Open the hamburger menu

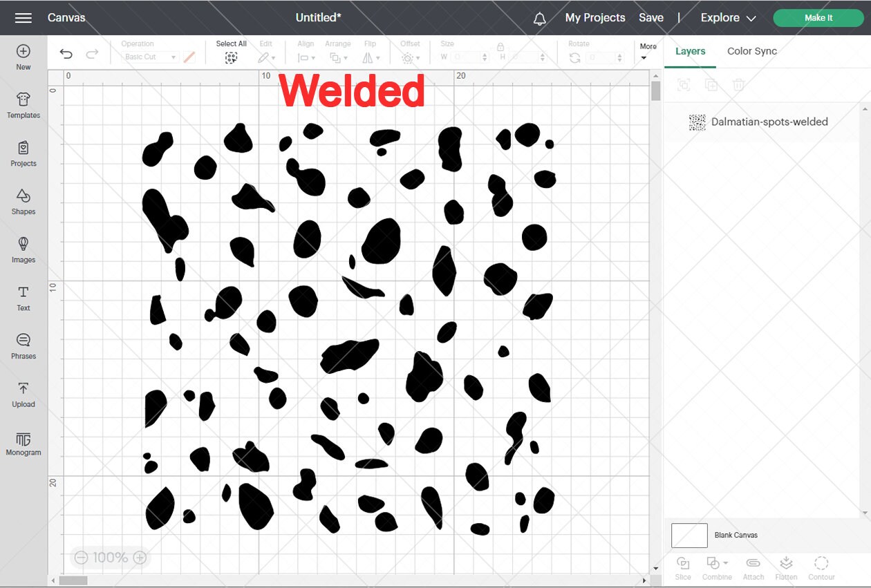click(23, 17)
